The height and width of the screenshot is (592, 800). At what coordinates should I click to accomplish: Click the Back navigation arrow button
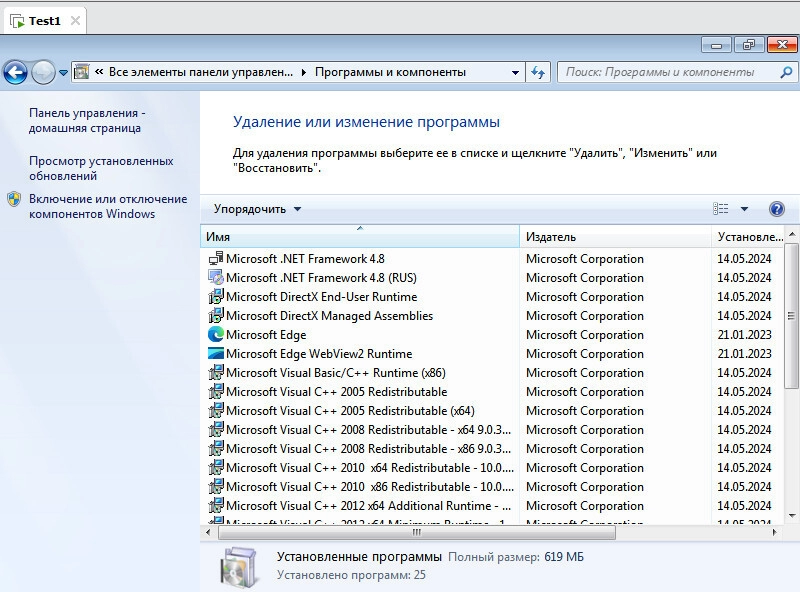tap(15, 72)
